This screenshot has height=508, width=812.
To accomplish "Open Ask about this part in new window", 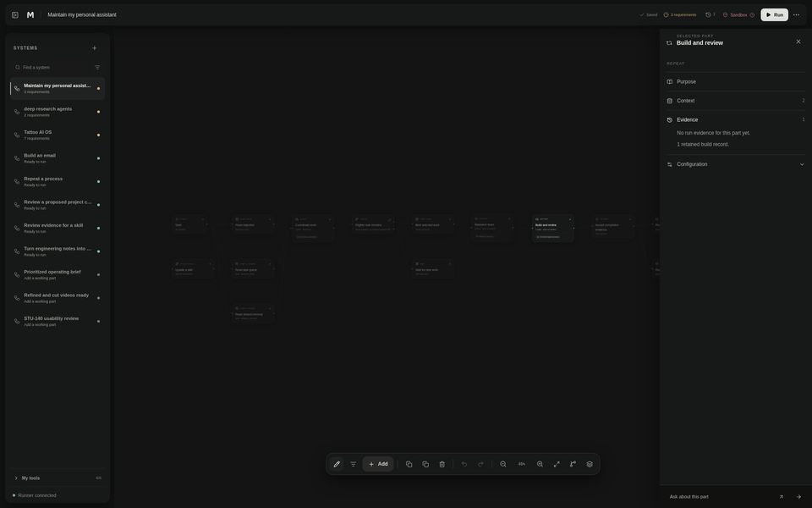I will [x=782, y=497].
